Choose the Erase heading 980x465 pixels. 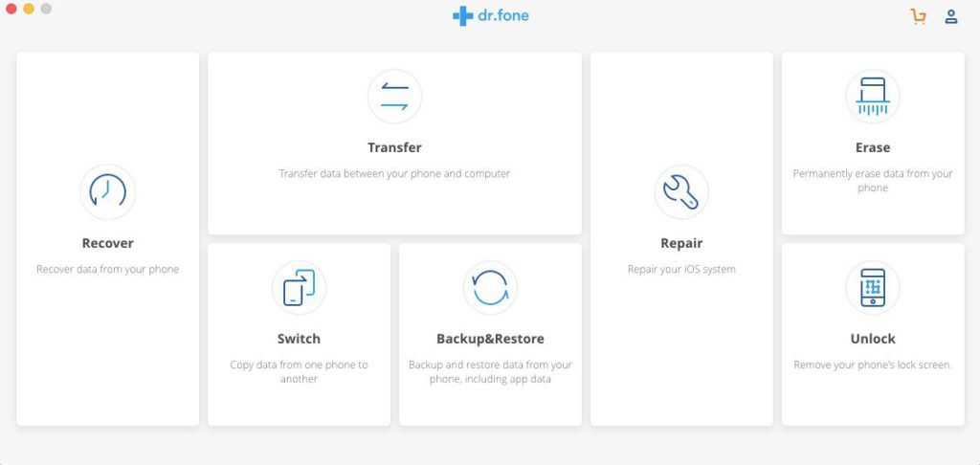873,147
